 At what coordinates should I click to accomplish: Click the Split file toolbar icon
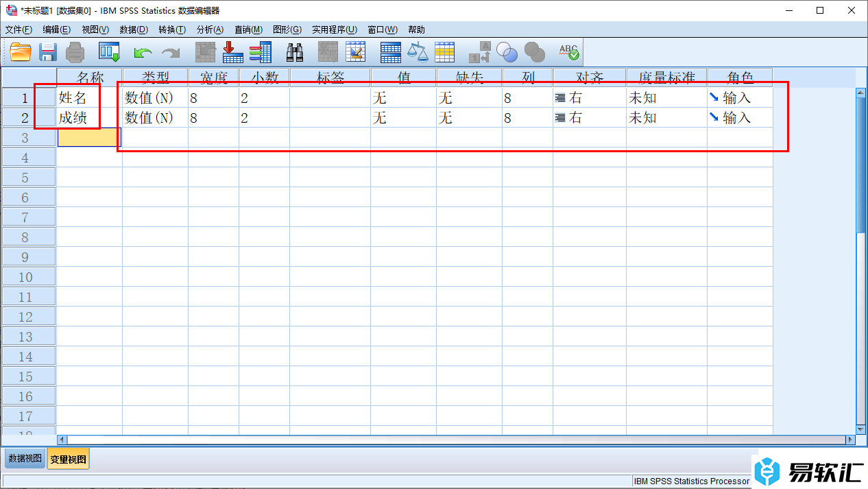pos(391,52)
